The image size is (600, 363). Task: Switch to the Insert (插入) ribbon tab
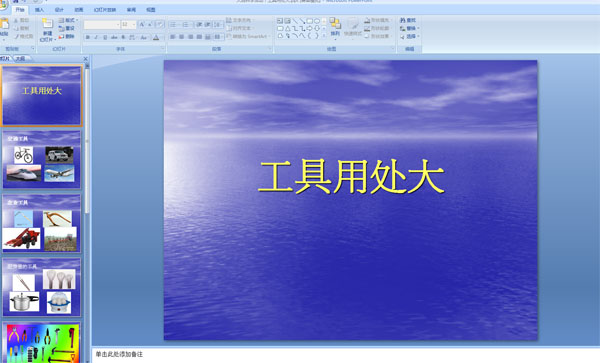[x=39, y=10]
